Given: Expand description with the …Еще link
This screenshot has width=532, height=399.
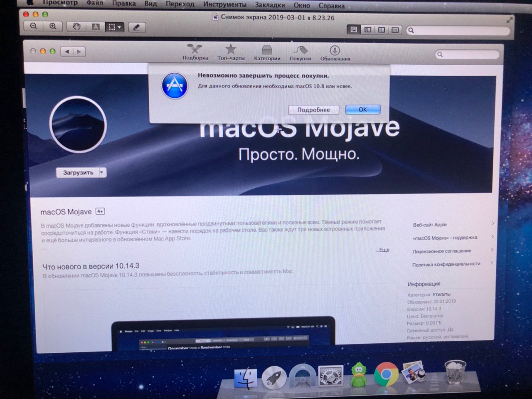Looking at the screenshot, I should point(383,250).
